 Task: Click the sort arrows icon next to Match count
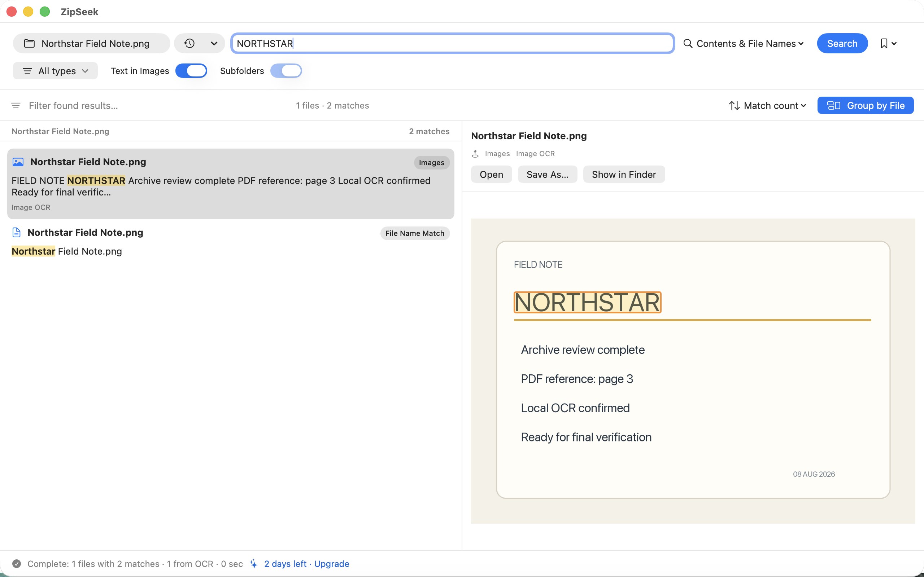click(x=734, y=105)
